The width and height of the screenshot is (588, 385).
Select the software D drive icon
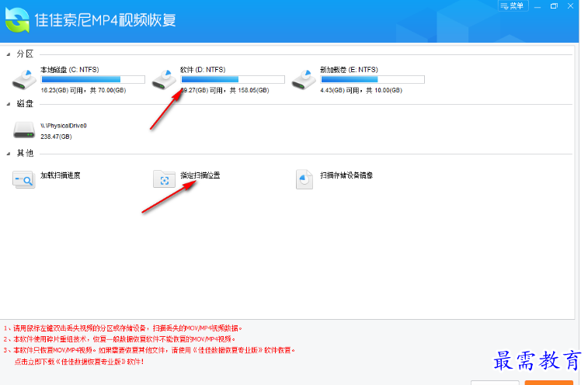(x=164, y=79)
